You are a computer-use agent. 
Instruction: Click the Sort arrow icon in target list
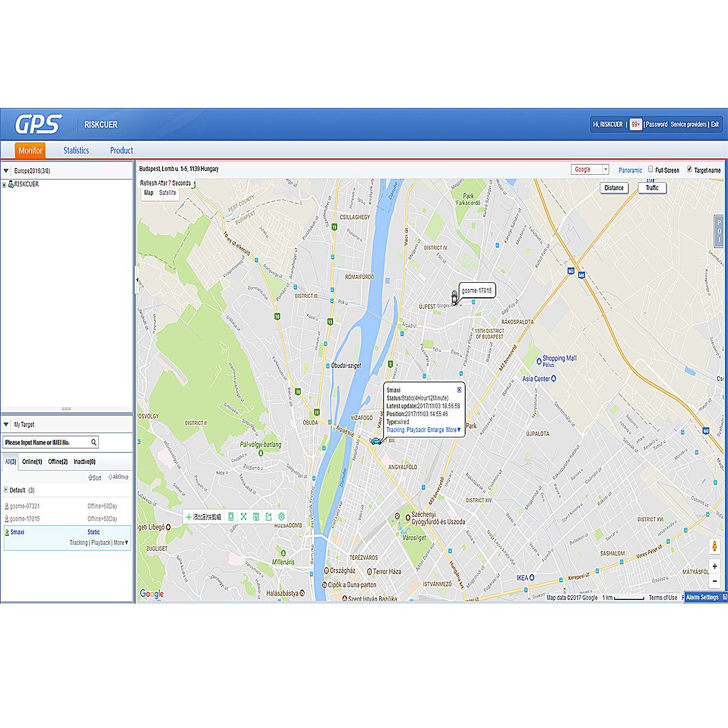90,478
